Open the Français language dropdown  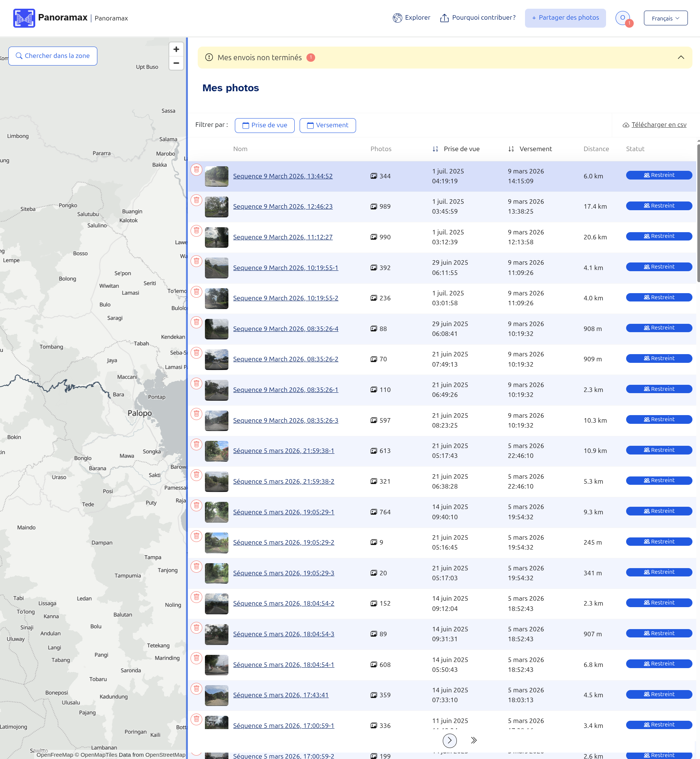point(666,18)
